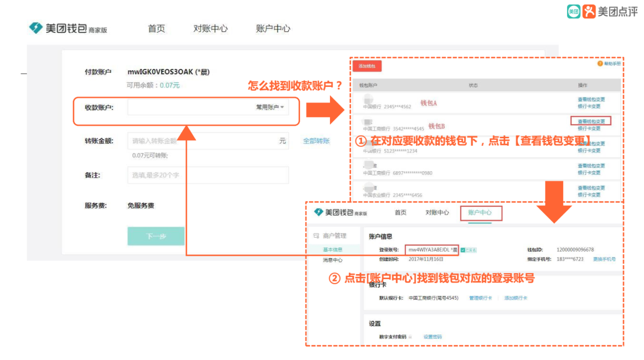Click the 设置密码 link

click(433, 337)
